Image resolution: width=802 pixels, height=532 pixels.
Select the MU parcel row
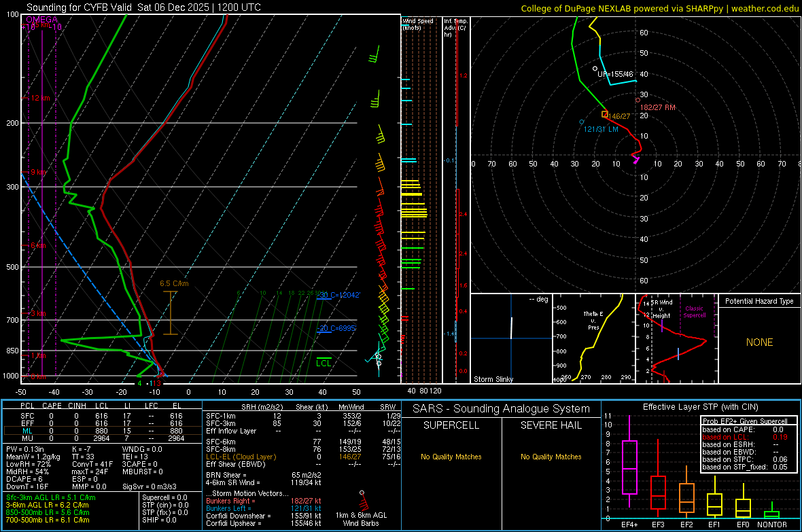[102, 438]
